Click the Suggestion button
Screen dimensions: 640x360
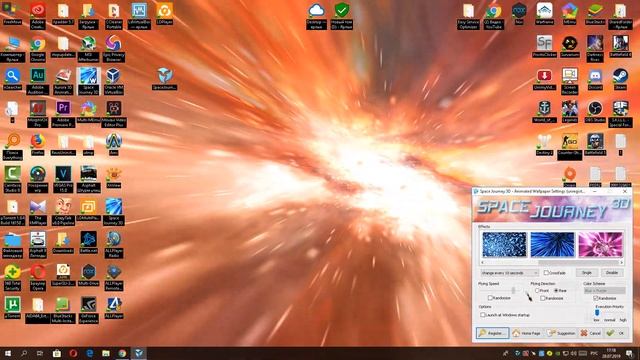pos(561,333)
